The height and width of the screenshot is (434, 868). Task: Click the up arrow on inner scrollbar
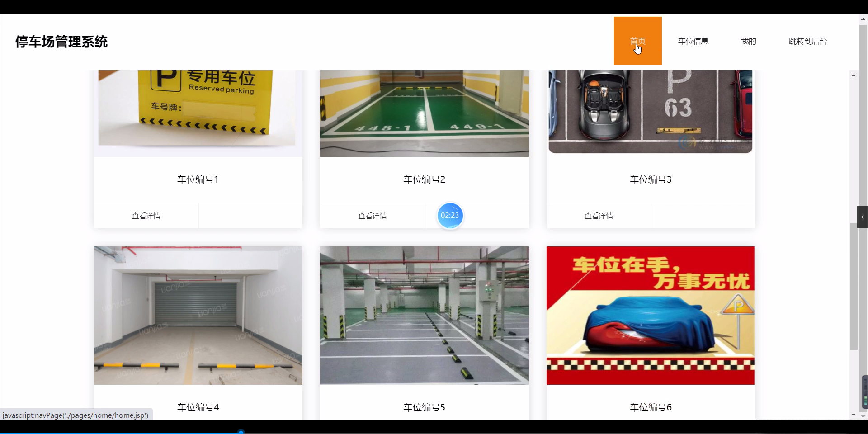point(854,75)
